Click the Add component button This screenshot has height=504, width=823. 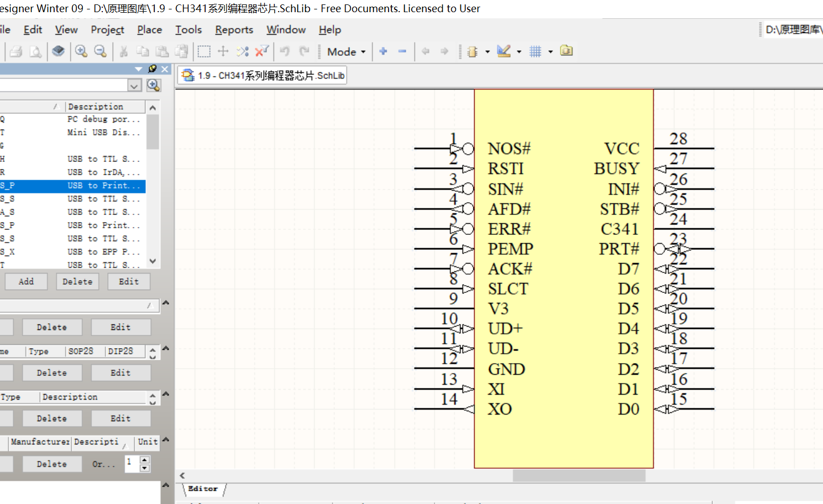26,282
